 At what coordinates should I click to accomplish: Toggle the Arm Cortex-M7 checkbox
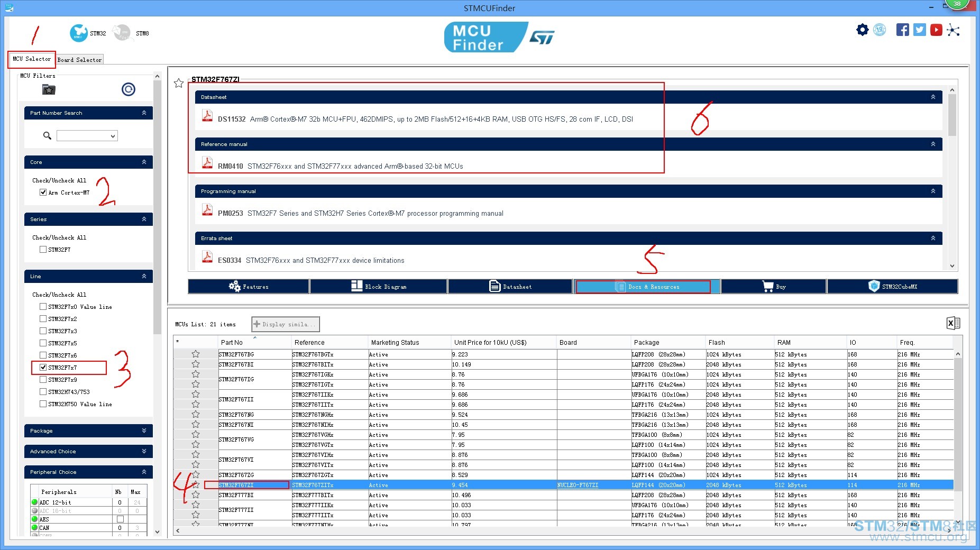pyautogui.click(x=43, y=192)
